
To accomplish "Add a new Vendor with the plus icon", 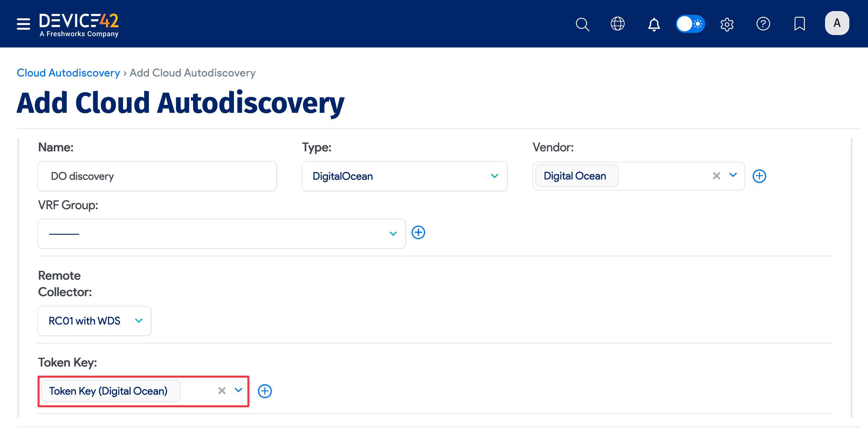I will pyautogui.click(x=760, y=176).
